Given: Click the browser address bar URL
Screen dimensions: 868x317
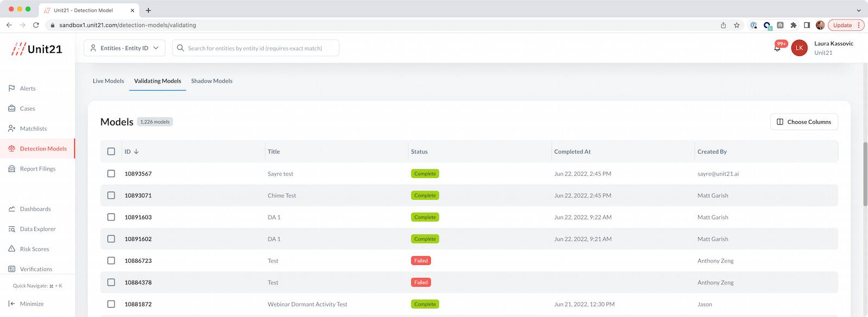Looking at the screenshot, I should coord(127,25).
